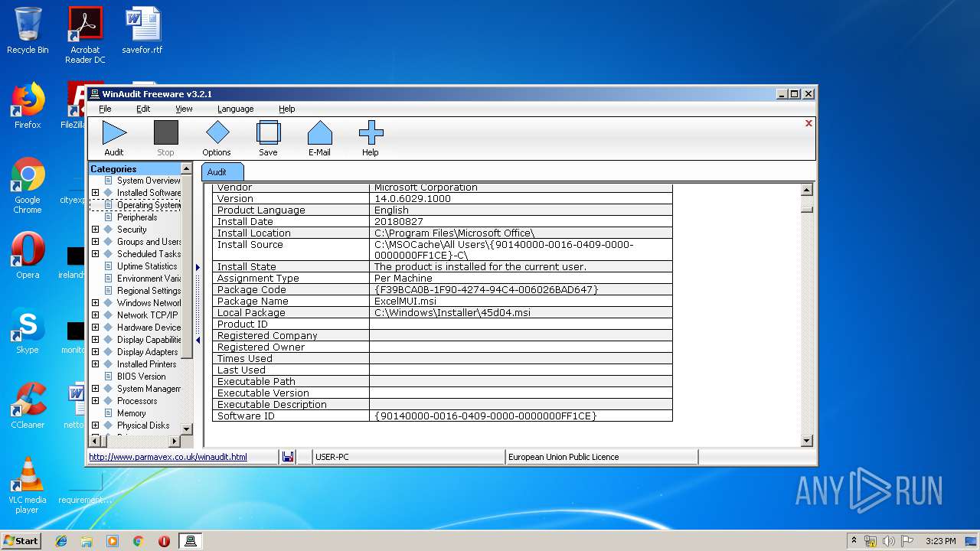The image size is (980, 551).
Task: Expand the Groups and Users node
Action: [x=95, y=242]
